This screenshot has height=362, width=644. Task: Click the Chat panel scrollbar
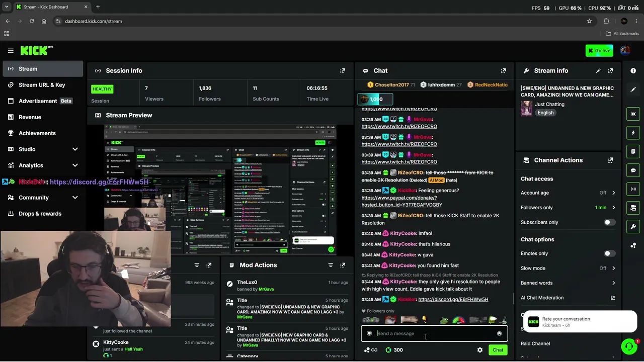point(512,299)
